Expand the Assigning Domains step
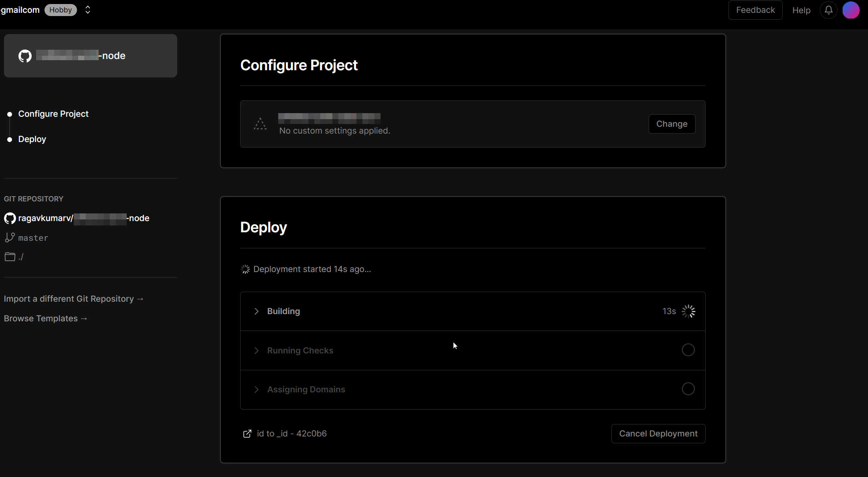Screen dimensions: 868x477 pyautogui.click(x=257, y=389)
